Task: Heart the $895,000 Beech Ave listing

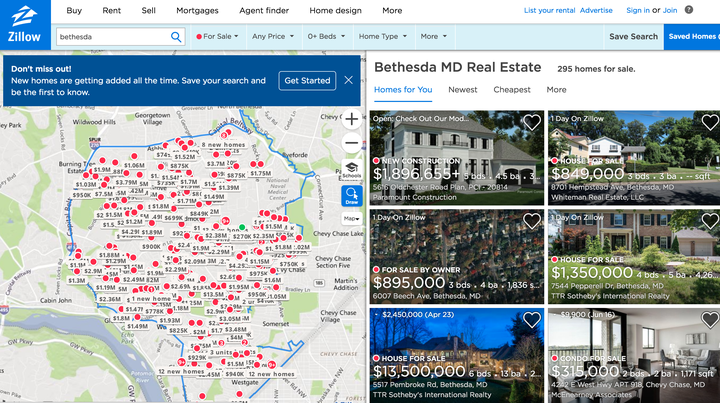Action: pos(532,221)
